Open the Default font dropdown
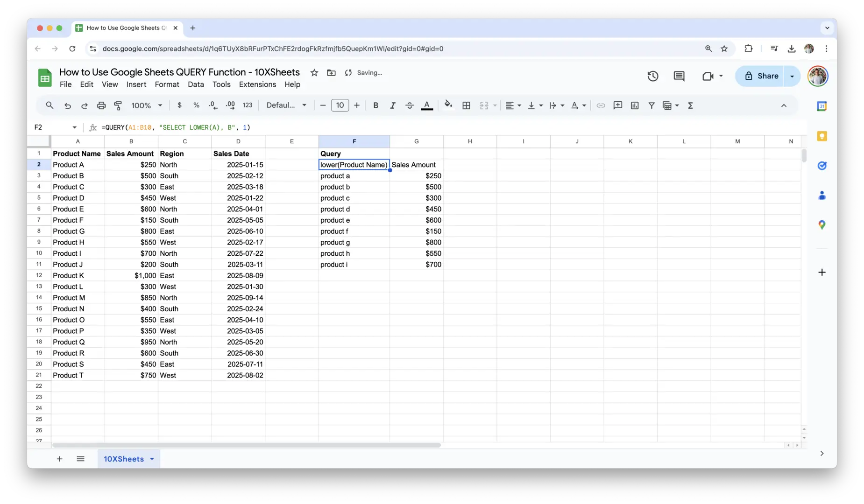The image size is (864, 504). point(286,105)
